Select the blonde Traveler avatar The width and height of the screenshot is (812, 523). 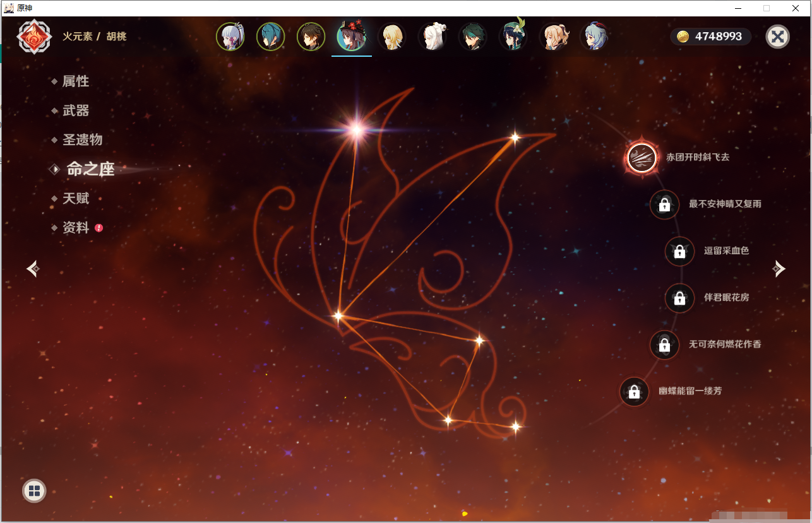click(392, 37)
